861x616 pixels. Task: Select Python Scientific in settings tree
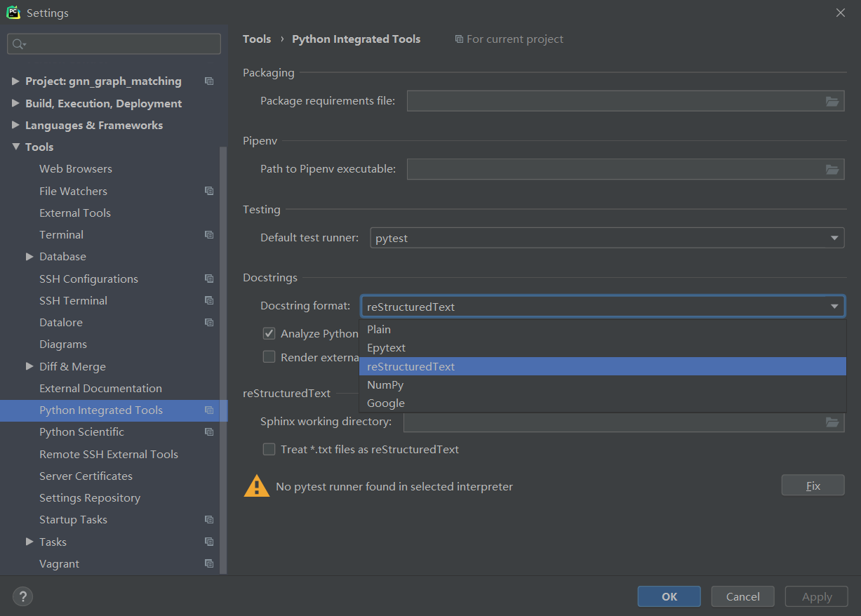coord(81,431)
